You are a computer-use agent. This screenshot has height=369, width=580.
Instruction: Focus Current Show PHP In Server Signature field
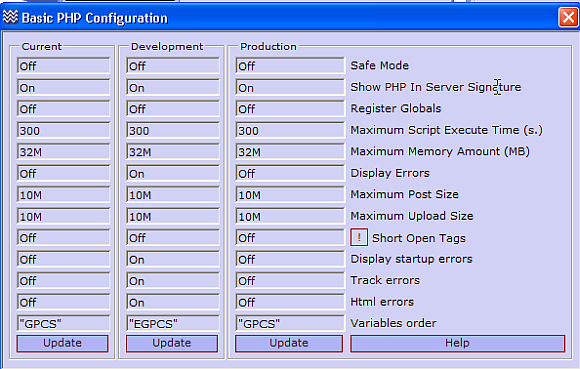tap(63, 87)
